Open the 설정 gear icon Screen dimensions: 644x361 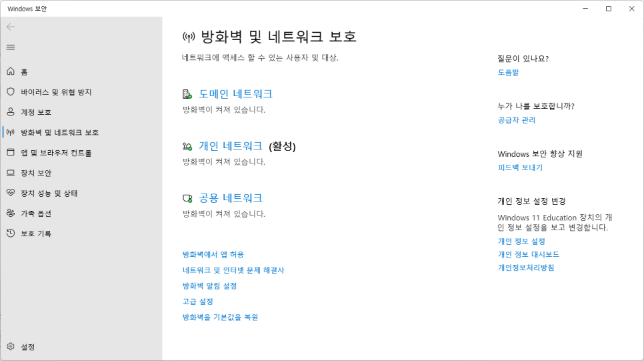coord(11,346)
